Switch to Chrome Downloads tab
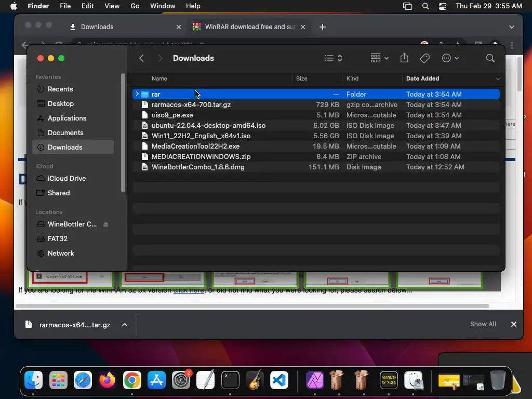Image resolution: width=532 pixels, height=399 pixels. (125, 27)
